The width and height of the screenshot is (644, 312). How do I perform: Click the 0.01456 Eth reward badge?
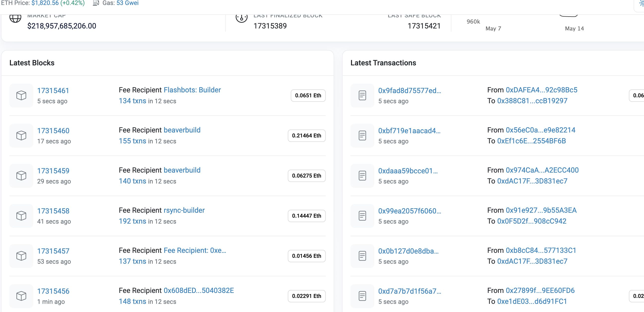tap(306, 256)
